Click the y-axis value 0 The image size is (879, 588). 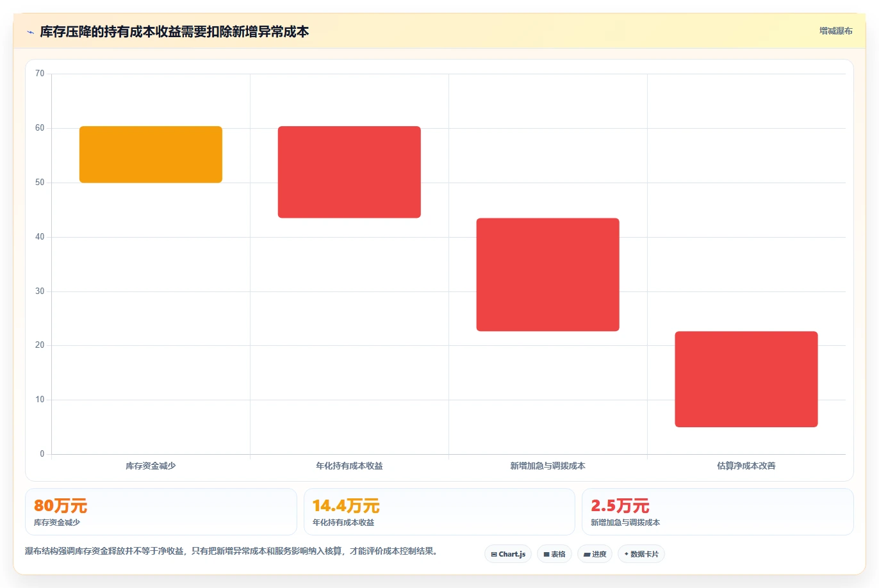42,454
